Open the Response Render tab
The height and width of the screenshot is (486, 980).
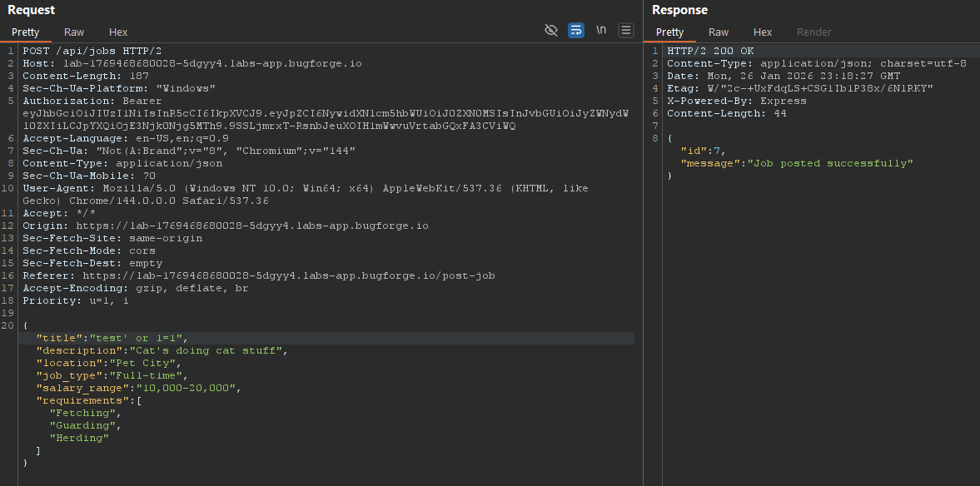click(813, 32)
